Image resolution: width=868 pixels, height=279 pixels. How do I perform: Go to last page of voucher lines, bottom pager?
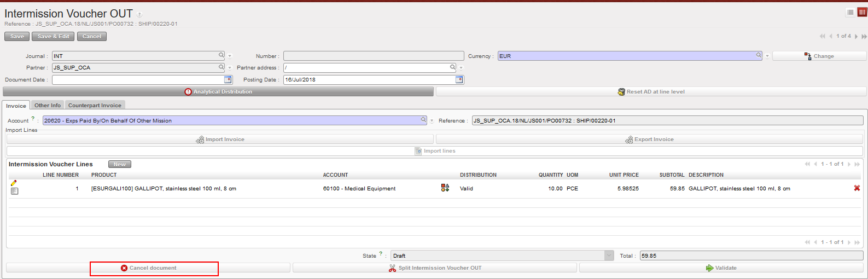(857, 242)
